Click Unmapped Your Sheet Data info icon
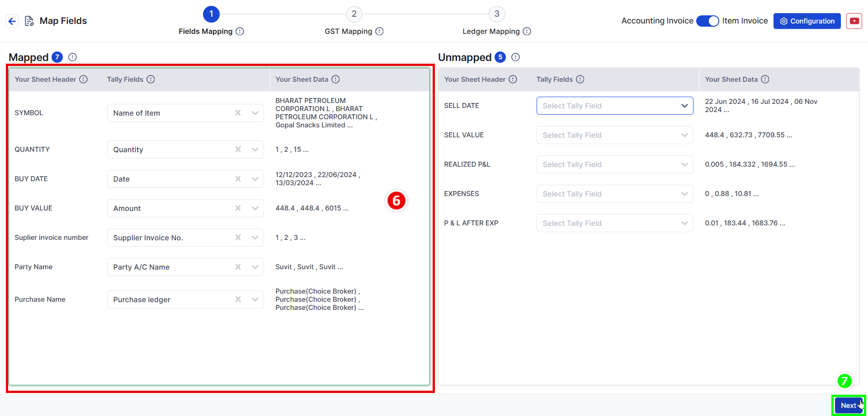Screen dimensions: 868x416 click(765, 79)
